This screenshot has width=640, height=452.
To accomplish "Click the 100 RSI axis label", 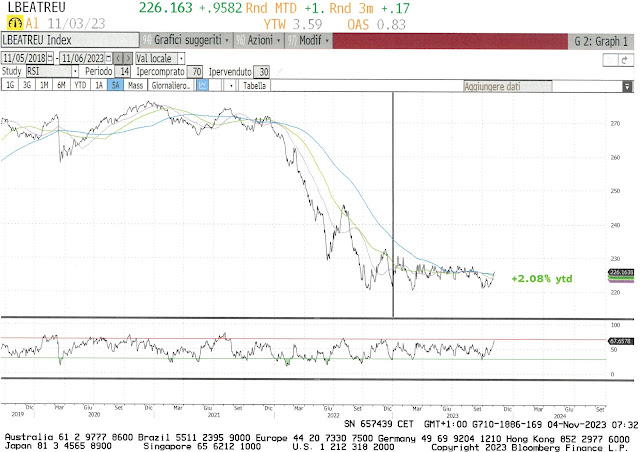I will 615,325.
